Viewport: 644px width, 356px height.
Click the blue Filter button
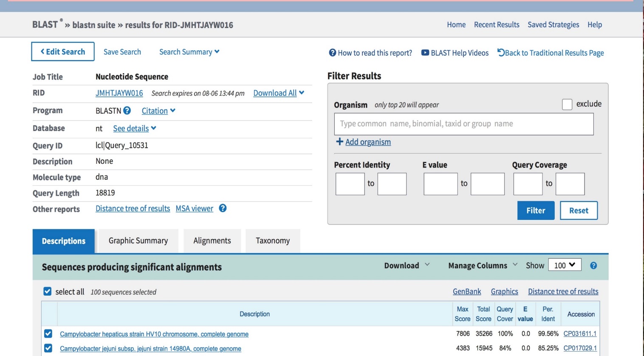tap(536, 211)
